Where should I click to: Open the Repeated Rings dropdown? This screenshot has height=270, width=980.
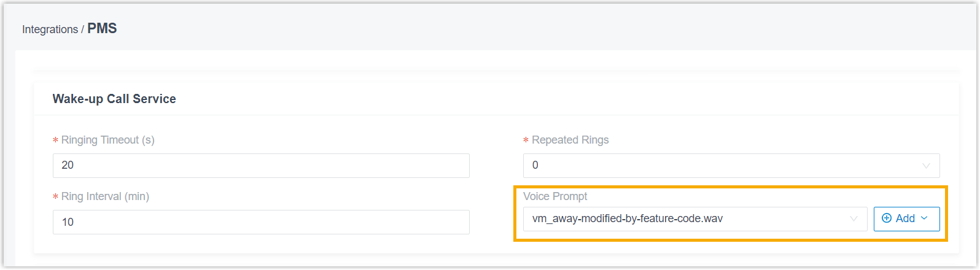(x=731, y=166)
